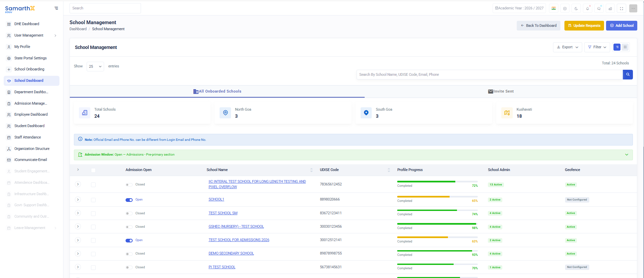This screenshot has width=644, height=278.
Task: Click the Kushavati map icon
Action: click(507, 113)
